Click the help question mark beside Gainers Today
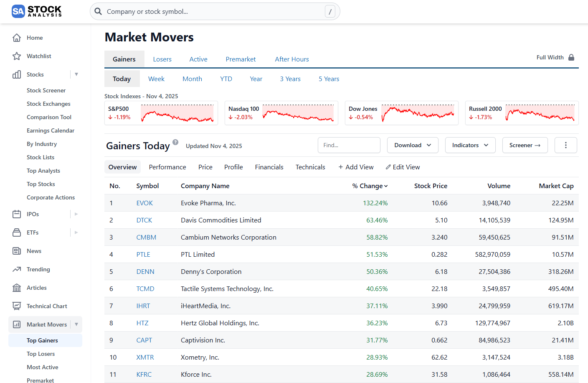The height and width of the screenshot is (383, 588). tap(175, 142)
